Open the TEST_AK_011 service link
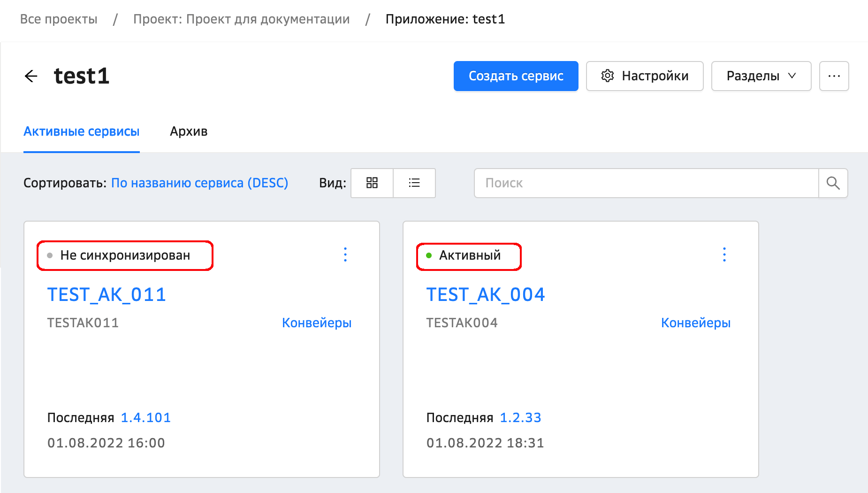The height and width of the screenshot is (493, 868). tap(107, 295)
